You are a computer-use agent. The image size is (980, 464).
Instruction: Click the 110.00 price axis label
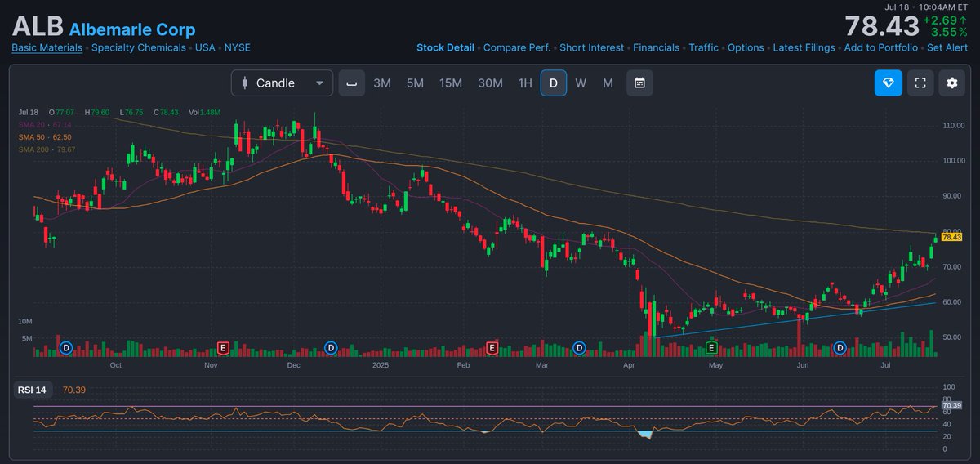[x=953, y=126]
